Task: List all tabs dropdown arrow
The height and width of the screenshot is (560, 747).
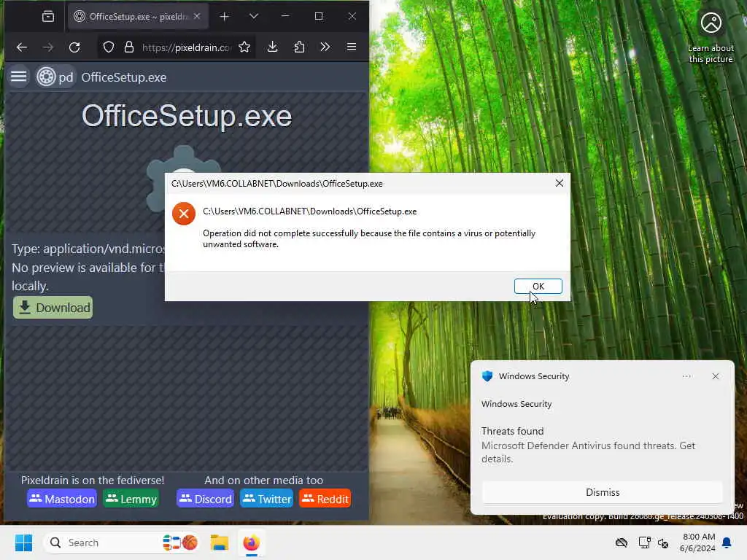Action: 253,16
